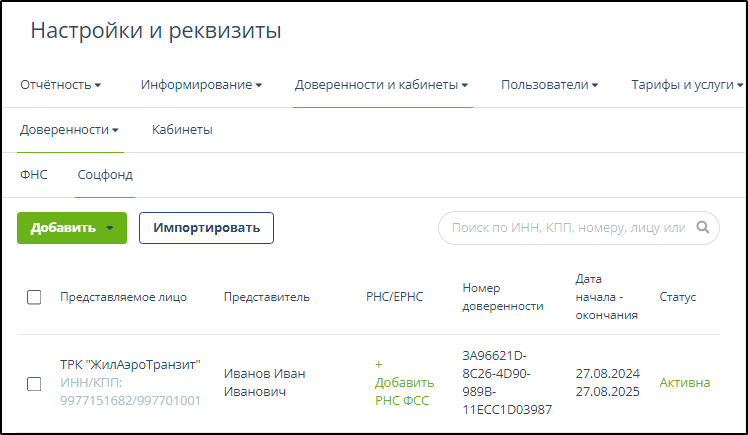Click the Представляемое лицо column header
The height and width of the screenshot is (435, 748).
pyautogui.click(x=123, y=297)
